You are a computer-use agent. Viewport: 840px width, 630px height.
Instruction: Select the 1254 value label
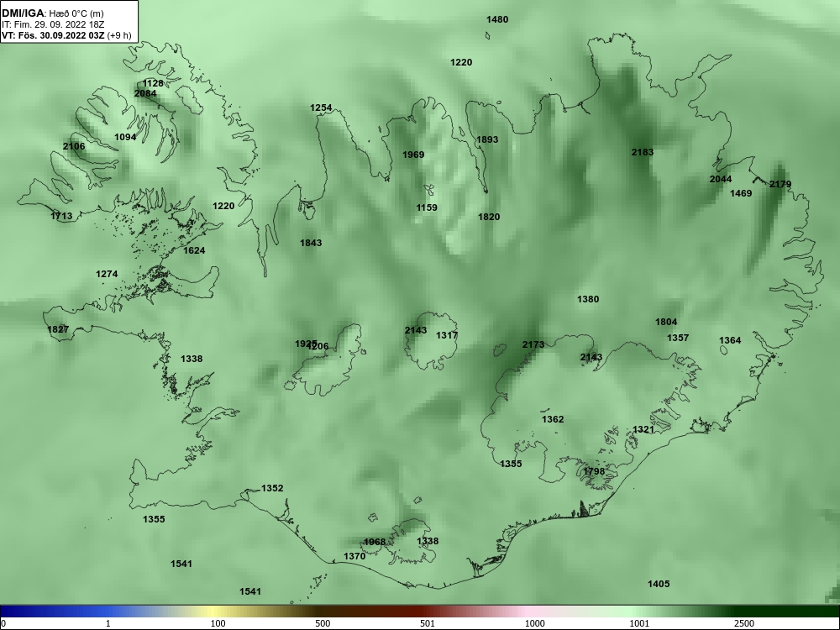(x=321, y=108)
